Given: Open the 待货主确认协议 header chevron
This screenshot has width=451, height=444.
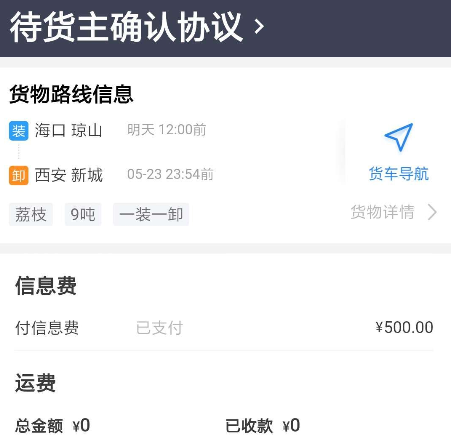Looking at the screenshot, I should (x=259, y=27).
